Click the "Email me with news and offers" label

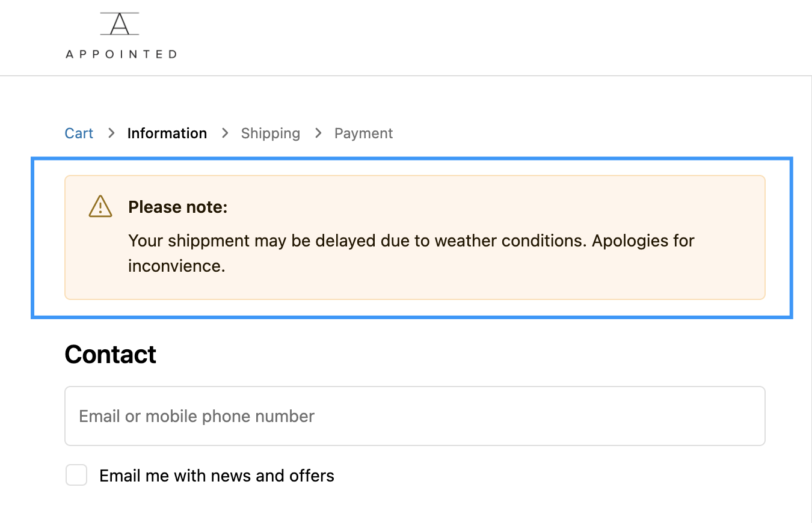point(217,476)
